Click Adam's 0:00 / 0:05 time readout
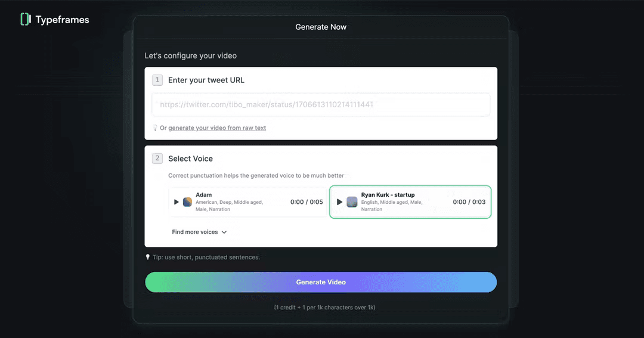 (x=306, y=202)
